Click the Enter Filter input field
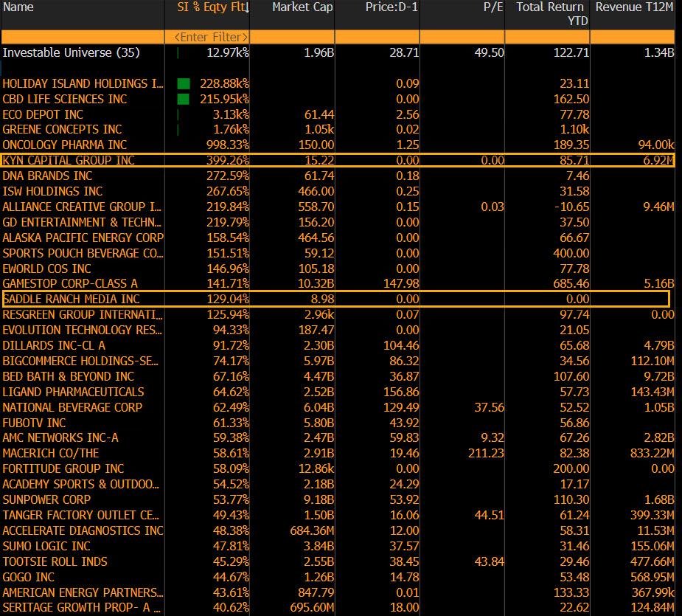This screenshot has height=616, width=682. [x=212, y=36]
